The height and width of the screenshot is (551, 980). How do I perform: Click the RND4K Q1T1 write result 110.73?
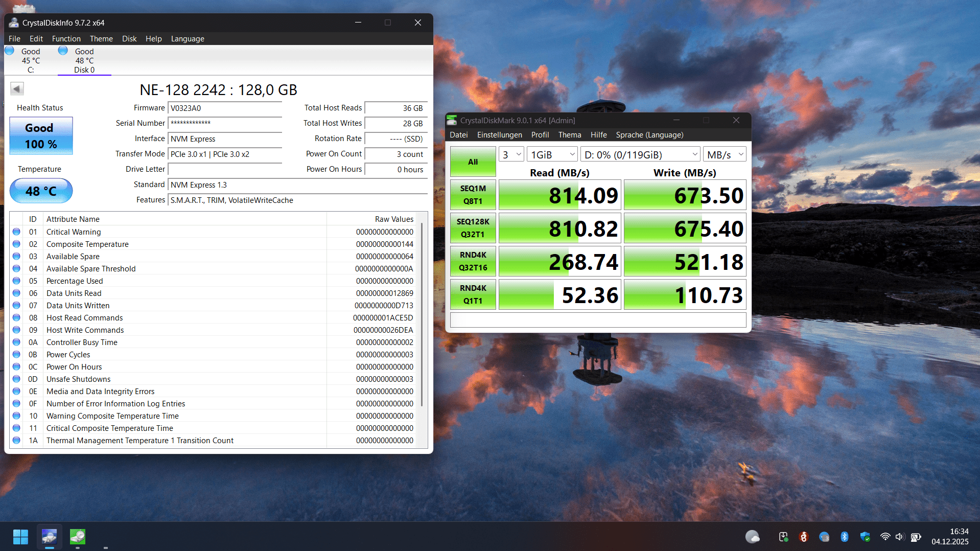pos(685,294)
